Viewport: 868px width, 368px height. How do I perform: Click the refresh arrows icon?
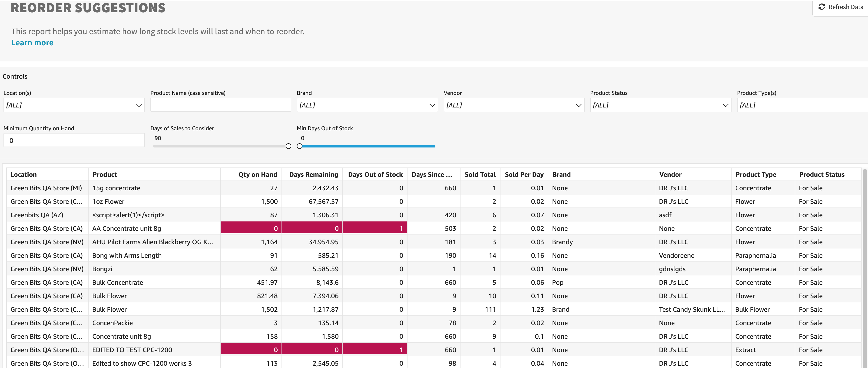pyautogui.click(x=822, y=7)
